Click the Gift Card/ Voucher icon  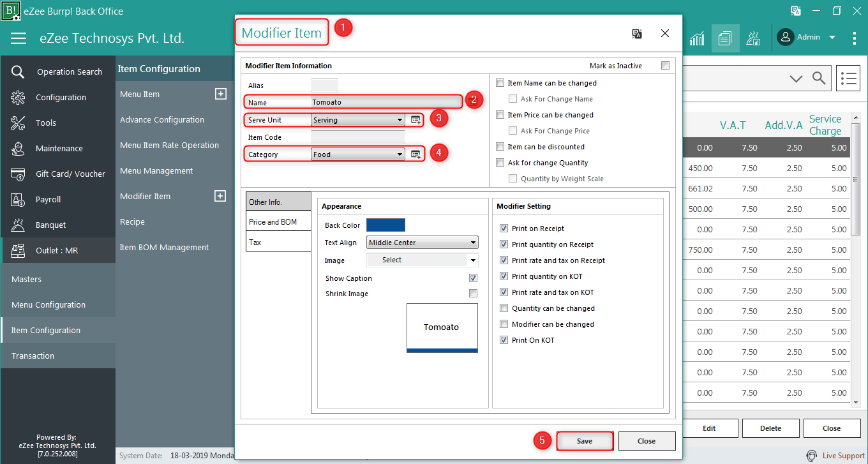click(18, 174)
